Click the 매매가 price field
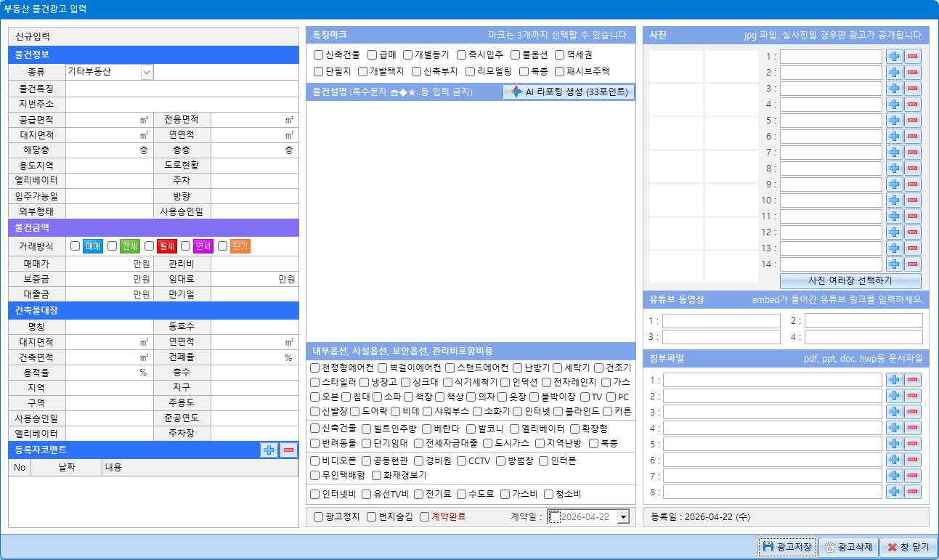Image resolution: width=939 pixels, height=560 pixels. (x=109, y=263)
